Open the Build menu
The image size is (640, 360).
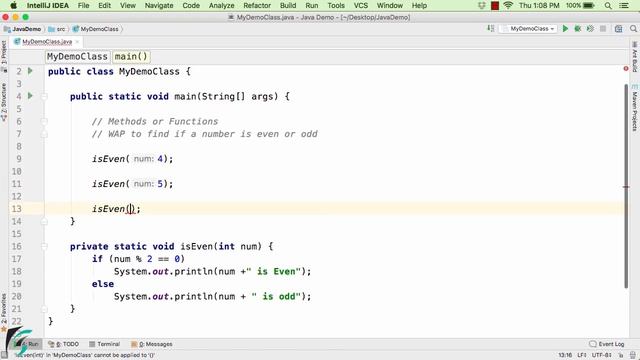coord(288,5)
